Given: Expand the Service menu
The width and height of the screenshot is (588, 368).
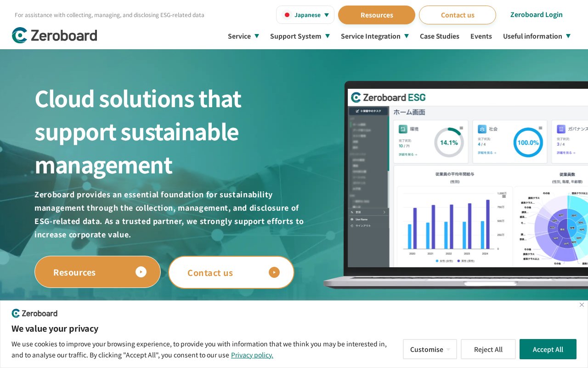Looking at the screenshot, I should click(243, 36).
